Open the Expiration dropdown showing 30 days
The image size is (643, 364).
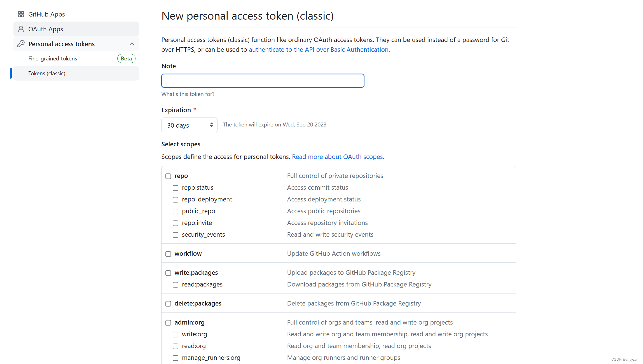coord(189,125)
